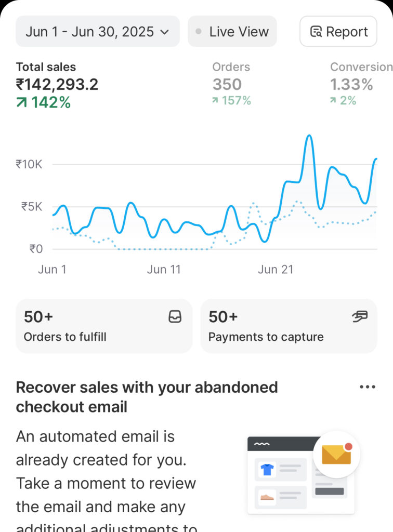The height and width of the screenshot is (532, 393).
Task: Click the Recover sales abandoned checkout heading
Action: pyautogui.click(x=147, y=397)
